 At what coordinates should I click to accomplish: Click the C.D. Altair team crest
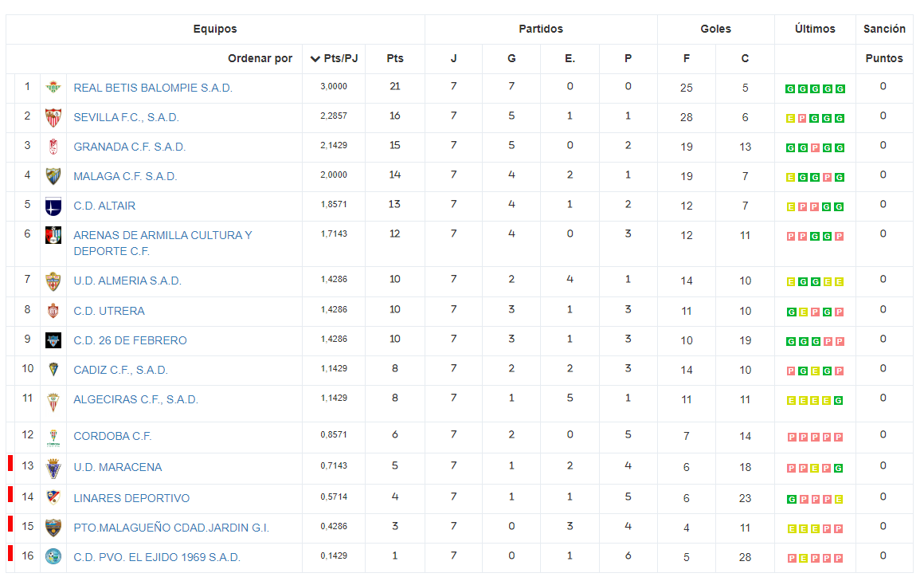click(x=53, y=206)
